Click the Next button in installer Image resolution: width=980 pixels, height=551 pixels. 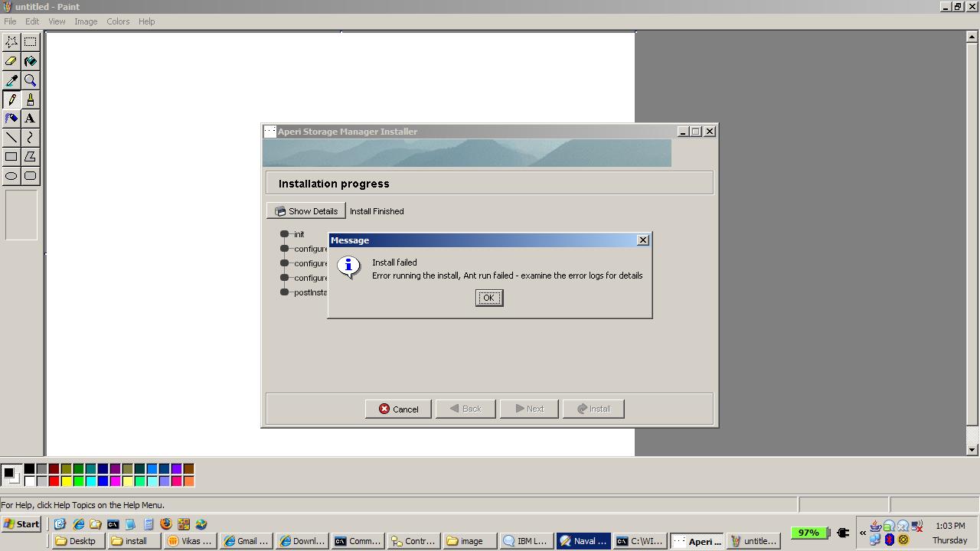[x=529, y=409]
